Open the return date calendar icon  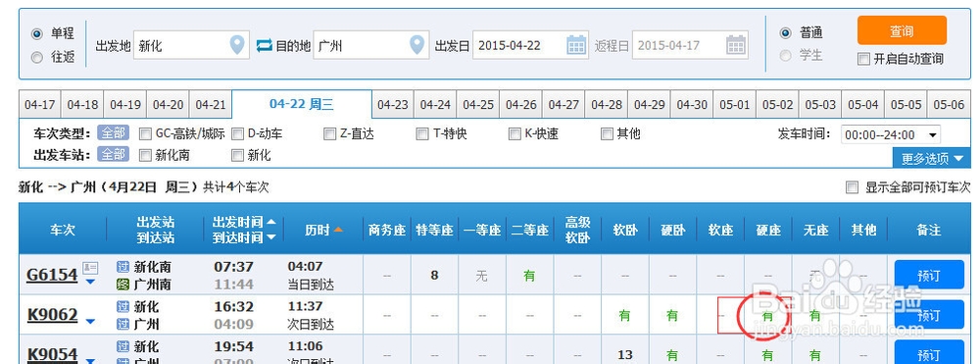coord(736,45)
